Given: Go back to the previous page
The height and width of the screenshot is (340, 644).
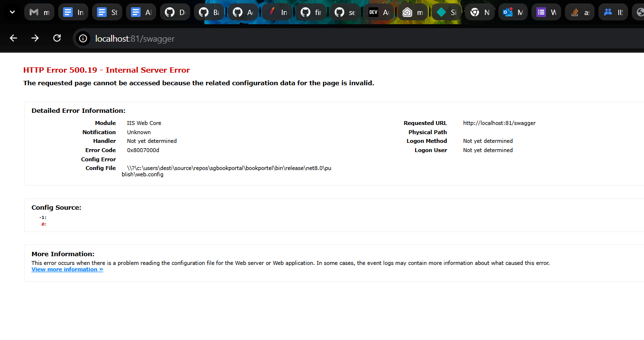Looking at the screenshot, I should coord(13,38).
